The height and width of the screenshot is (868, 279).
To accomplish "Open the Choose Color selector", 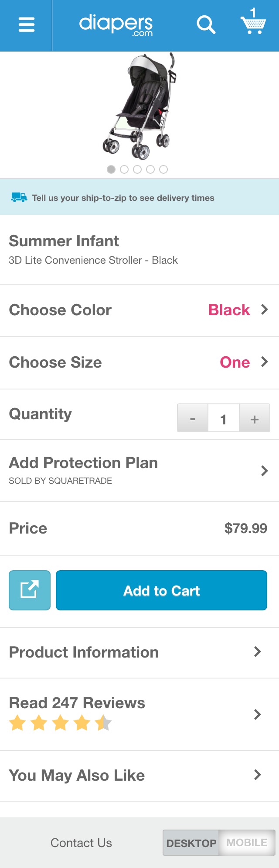I will (x=139, y=310).
